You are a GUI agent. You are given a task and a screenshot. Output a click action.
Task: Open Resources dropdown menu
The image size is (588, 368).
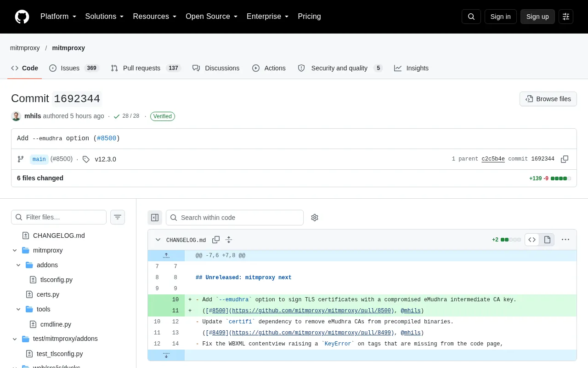point(155,17)
